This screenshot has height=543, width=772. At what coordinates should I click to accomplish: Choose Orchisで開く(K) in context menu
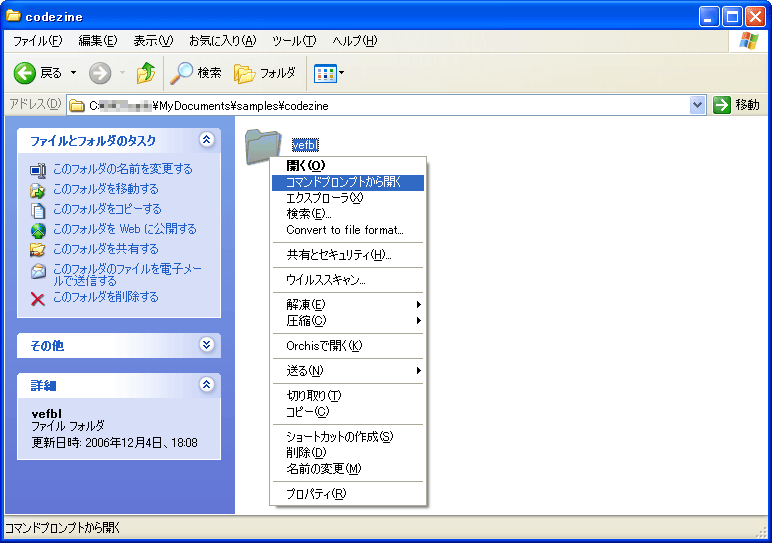point(348,346)
